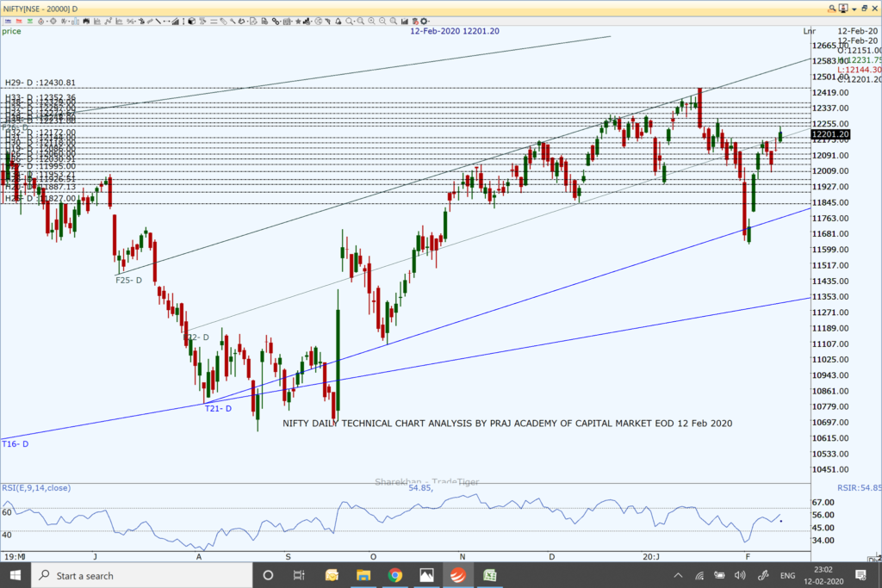Screen dimensions: 882x588
Task: Click the binoculars icon in chart toolbar
Action: 86,22
